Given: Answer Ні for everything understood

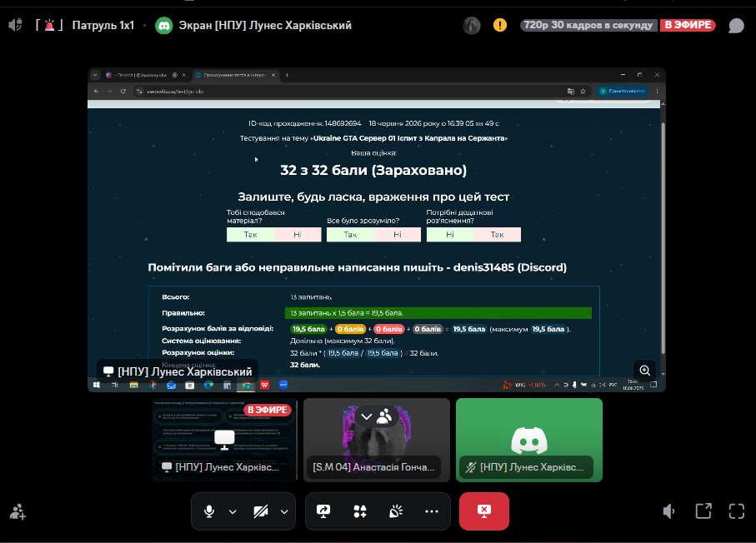Looking at the screenshot, I should click(x=398, y=235).
